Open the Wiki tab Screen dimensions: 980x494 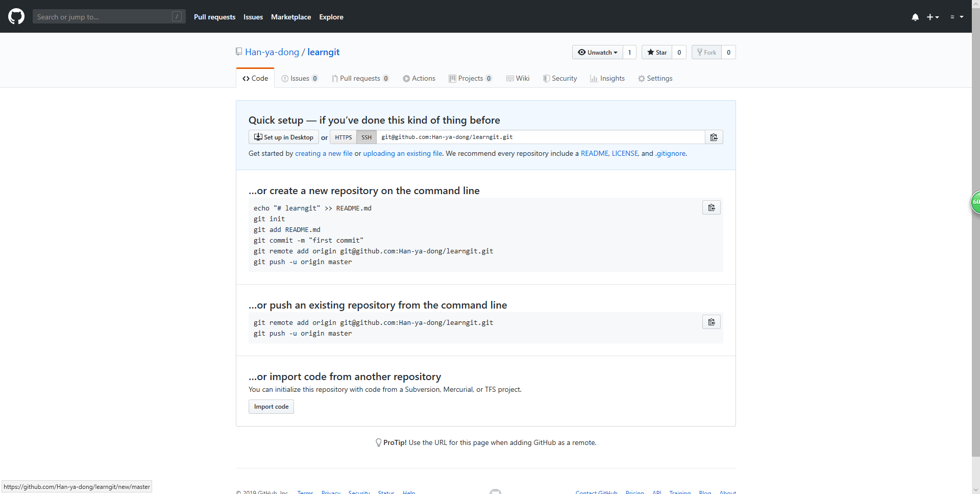tap(518, 78)
